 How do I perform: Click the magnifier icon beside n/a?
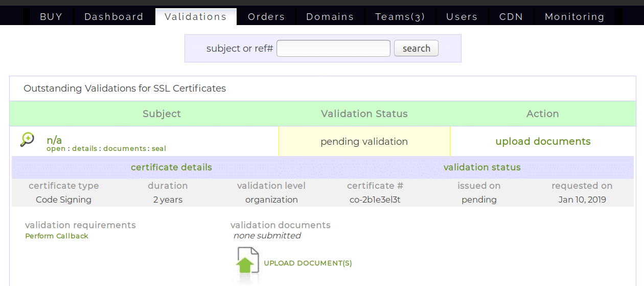[27, 140]
